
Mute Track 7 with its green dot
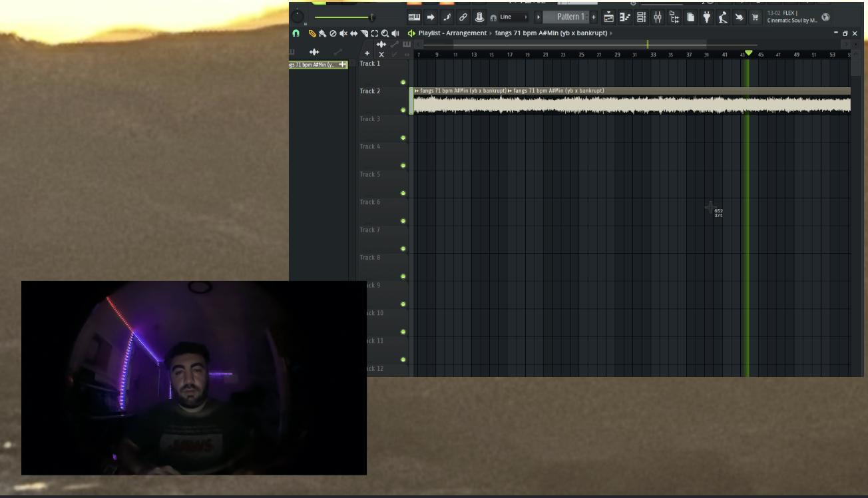[403, 249]
